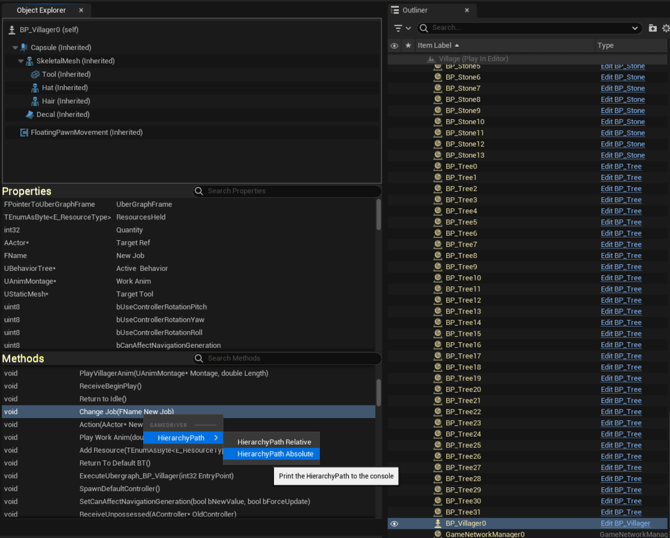Click the BP_Tree20 actor icon
Viewport: 670px width, 538px height.
(x=438, y=389)
